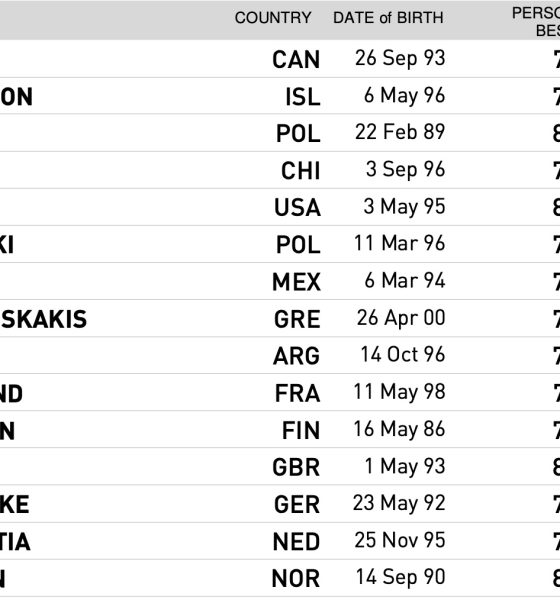Image resolution: width=560 pixels, height=600 pixels.
Task: Click the FIN country code
Action: [x=300, y=430]
